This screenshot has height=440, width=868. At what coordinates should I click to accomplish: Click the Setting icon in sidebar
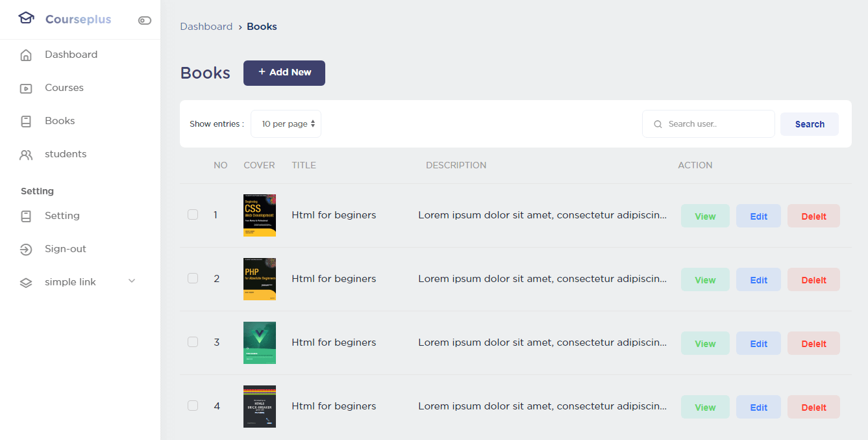pos(26,216)
